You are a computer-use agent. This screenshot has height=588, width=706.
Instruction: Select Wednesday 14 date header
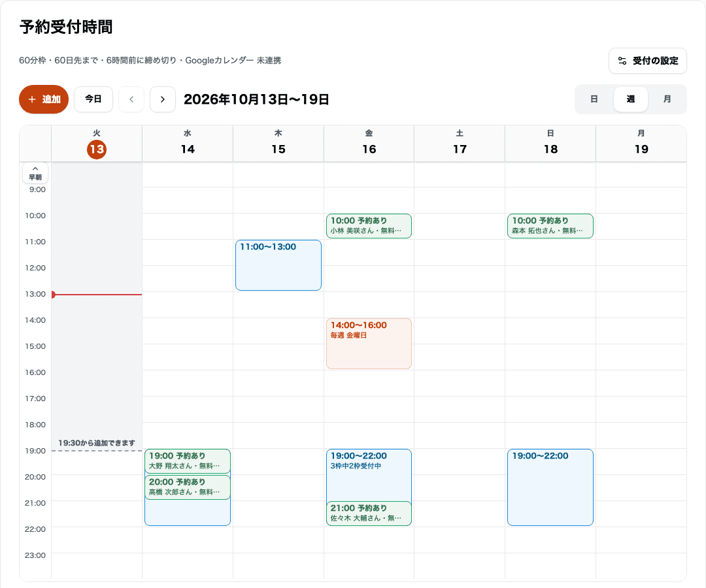tap(188, 144)
